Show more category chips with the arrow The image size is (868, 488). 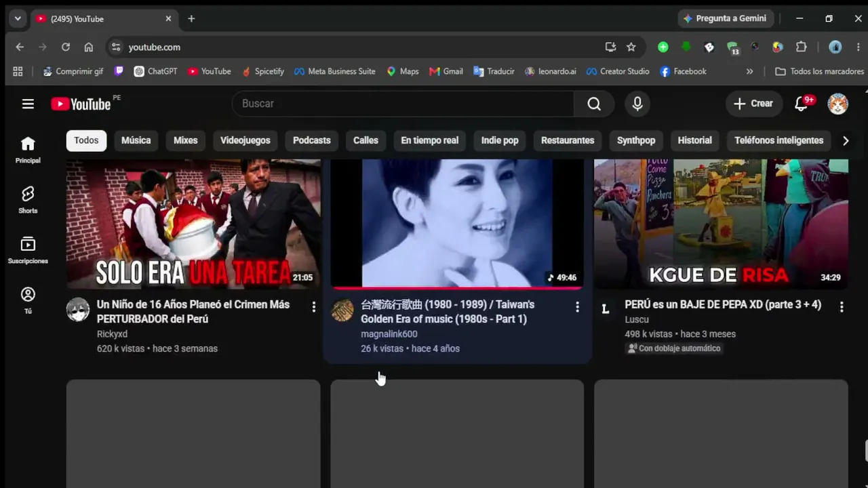point(846,140)
